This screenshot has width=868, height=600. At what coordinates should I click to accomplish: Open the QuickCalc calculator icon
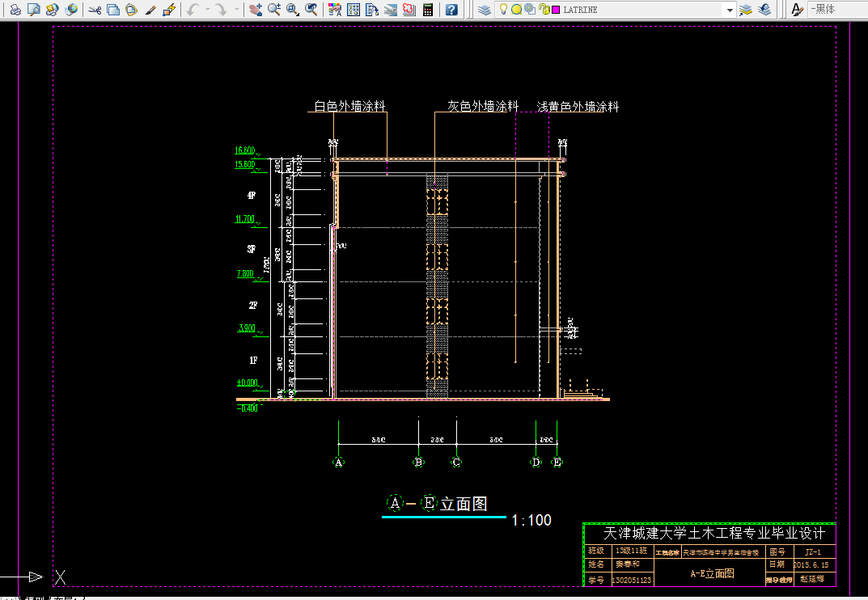tap(427, 10)
